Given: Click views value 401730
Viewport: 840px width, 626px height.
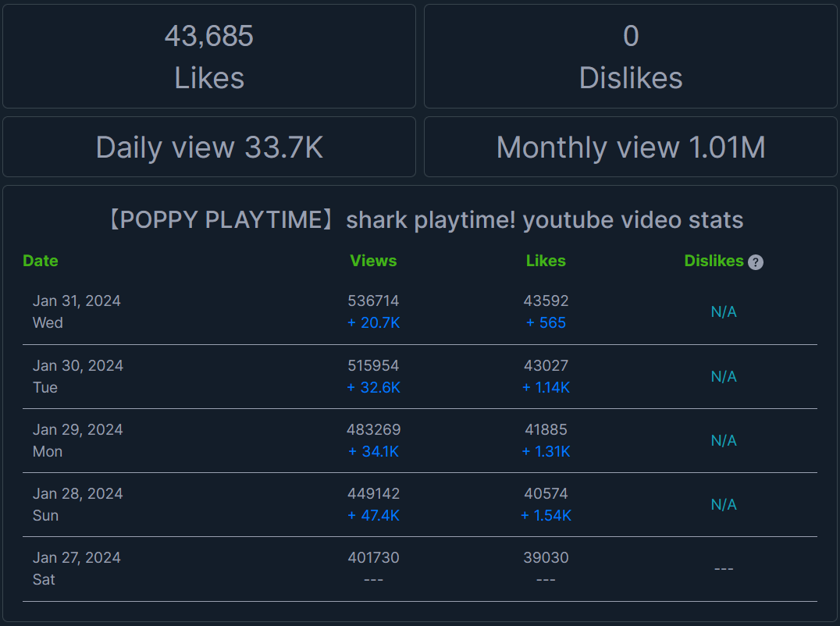Looking at the screenshot, I should (373, 557).
